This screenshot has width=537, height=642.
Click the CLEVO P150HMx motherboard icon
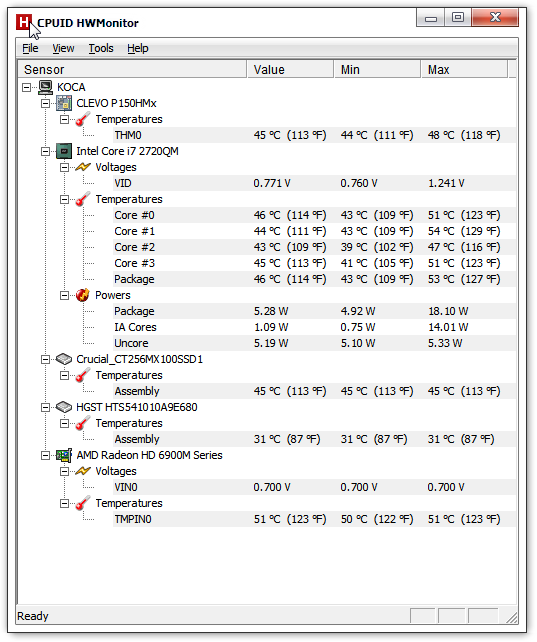(x=64, y=103)
